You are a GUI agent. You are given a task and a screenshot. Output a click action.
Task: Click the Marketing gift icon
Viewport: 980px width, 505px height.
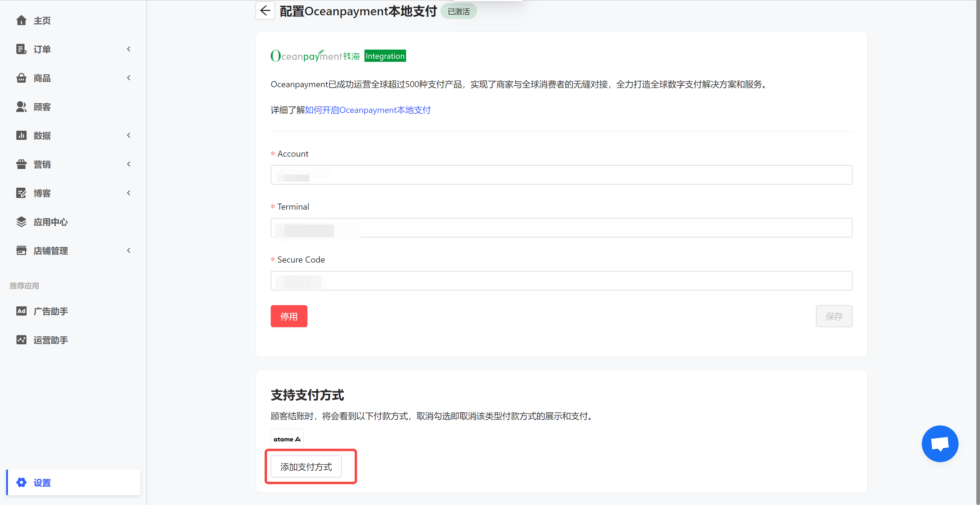[21, 164]
